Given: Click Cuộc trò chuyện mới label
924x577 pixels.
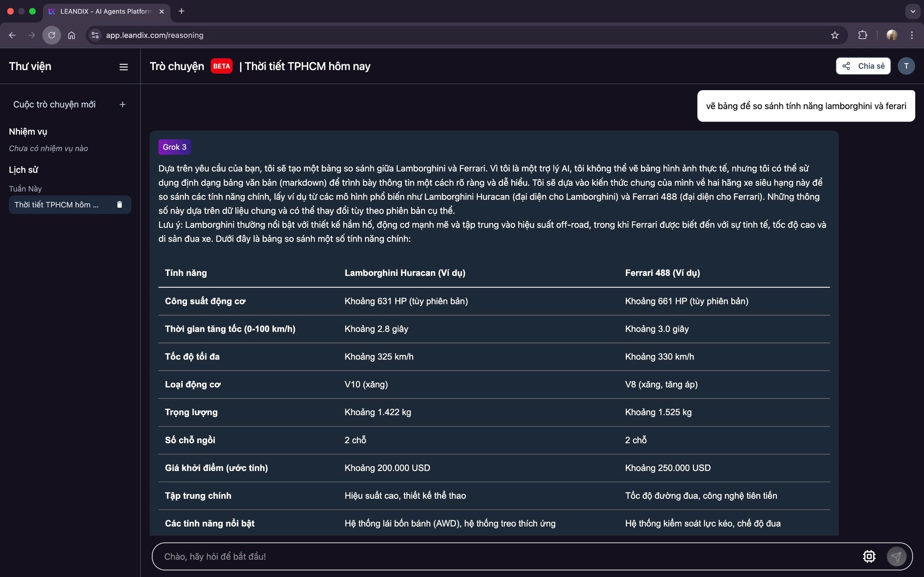Looking at the screenshot, I should [x=54, y=105].
